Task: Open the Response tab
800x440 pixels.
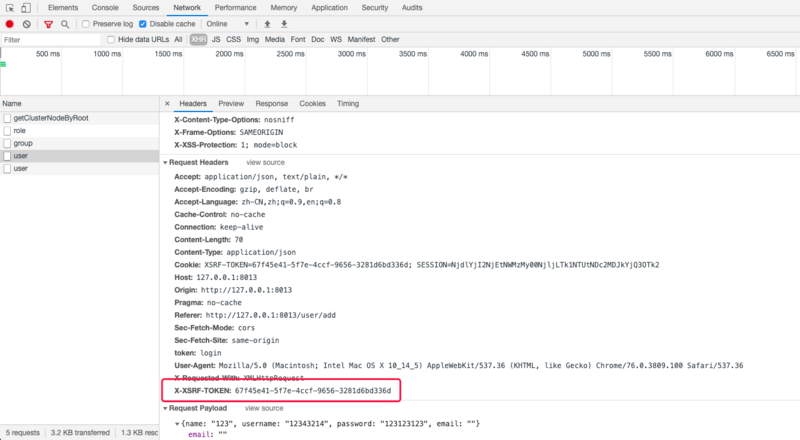Action: click(x=271, y=104)
